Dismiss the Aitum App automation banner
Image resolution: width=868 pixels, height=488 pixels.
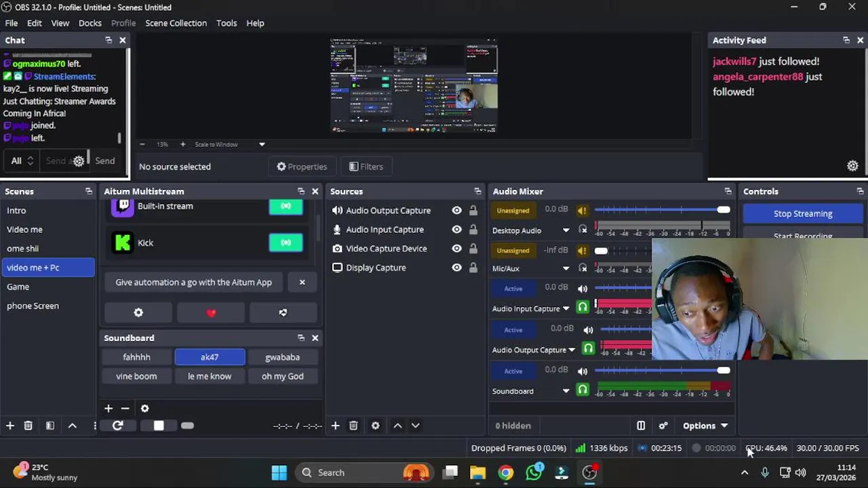coord(302,282)
